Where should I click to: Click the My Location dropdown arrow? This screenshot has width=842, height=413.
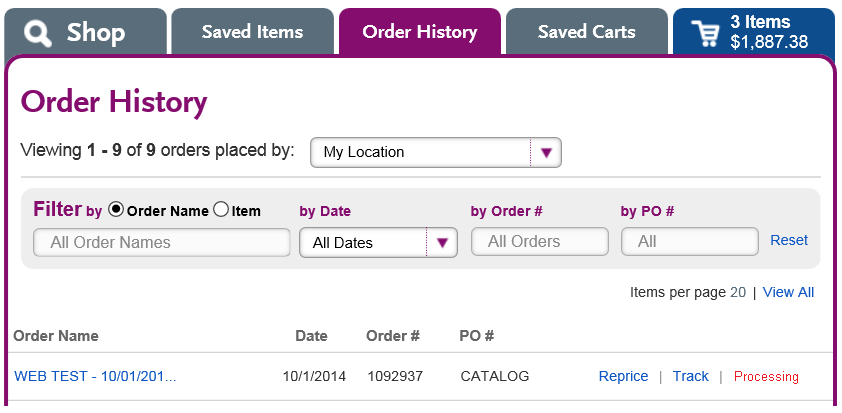[x=546, y=153]
